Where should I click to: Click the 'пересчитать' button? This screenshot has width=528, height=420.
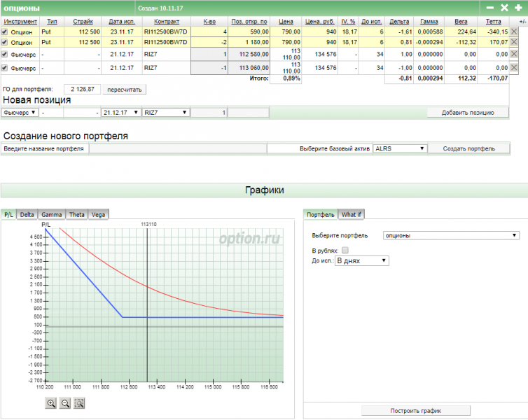coord(125,90)
